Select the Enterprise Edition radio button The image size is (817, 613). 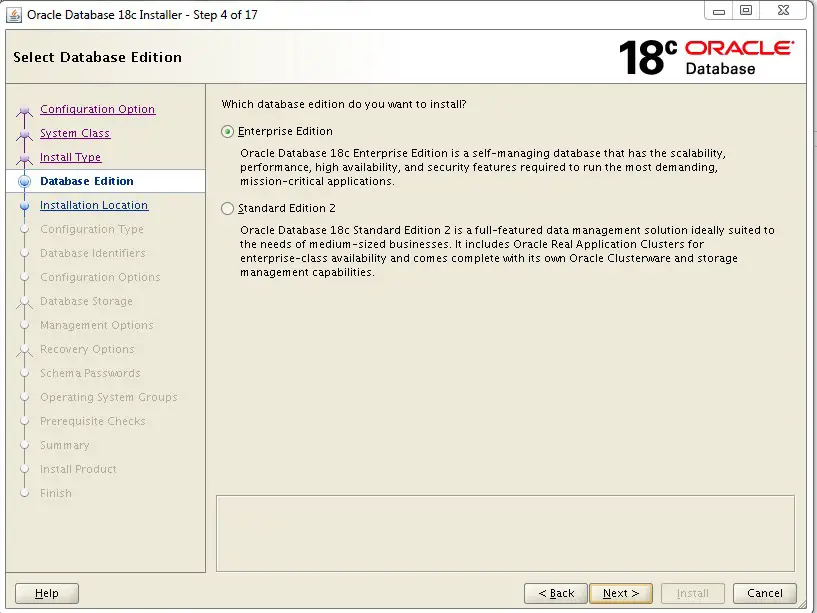click(x=227, y=131)
